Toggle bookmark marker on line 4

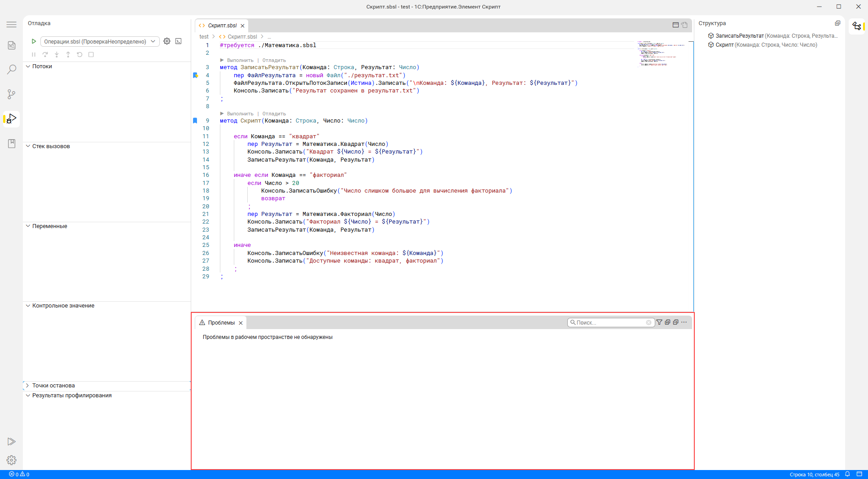(195, 75)
